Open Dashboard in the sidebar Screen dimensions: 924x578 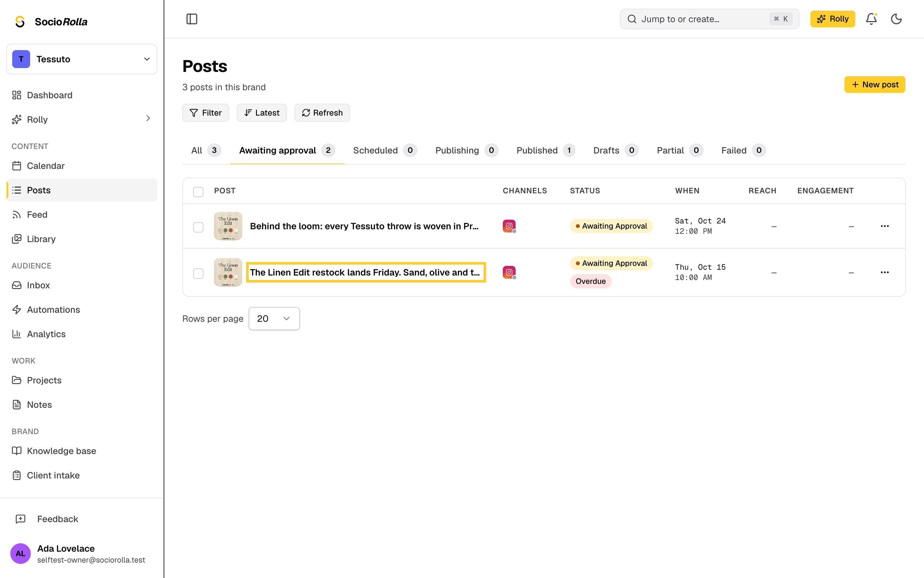click(82, 95)
